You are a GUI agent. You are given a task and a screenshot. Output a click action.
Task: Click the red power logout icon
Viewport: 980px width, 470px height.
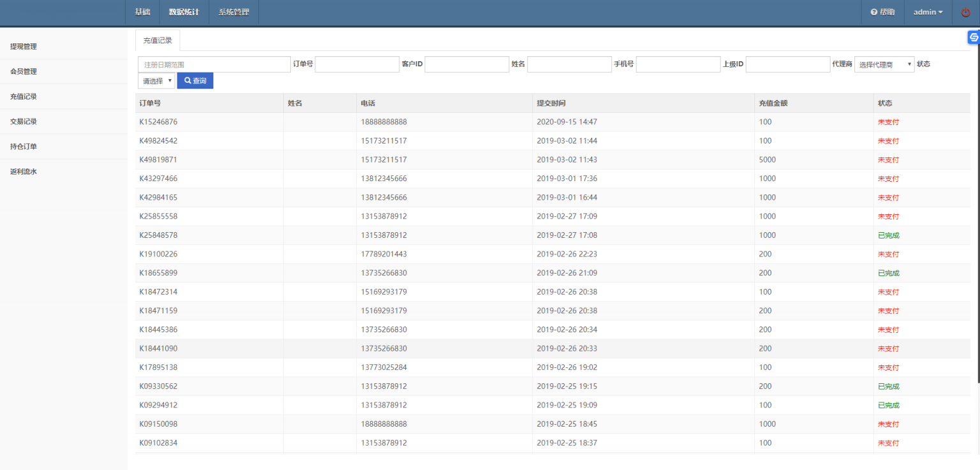click(965, 12)
